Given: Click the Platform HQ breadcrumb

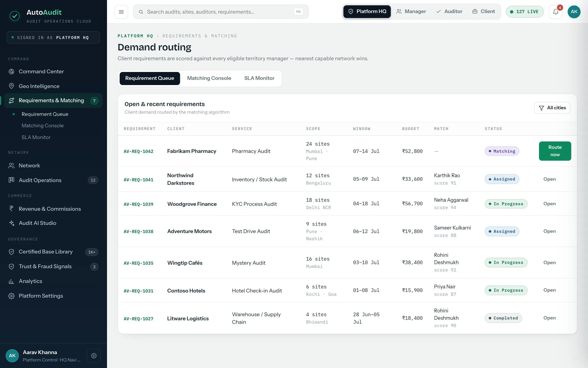Looking at the screenshot, I should (x=135, y=36).
